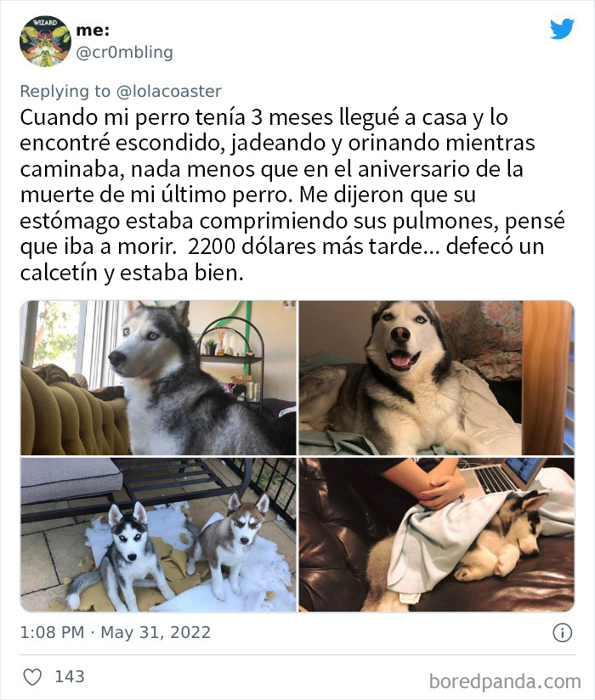Click the boredpanda.com watermark

point(505,682)
